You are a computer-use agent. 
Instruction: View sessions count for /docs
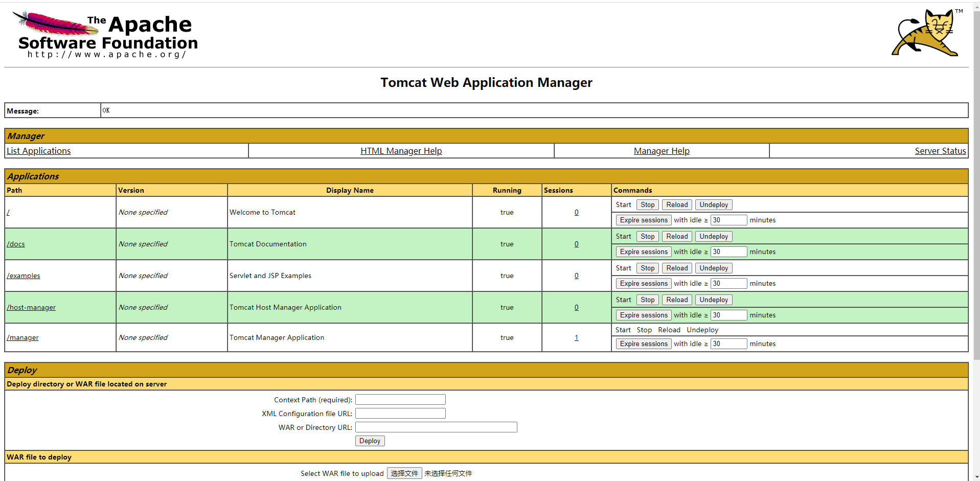click(x=577, y=244)
